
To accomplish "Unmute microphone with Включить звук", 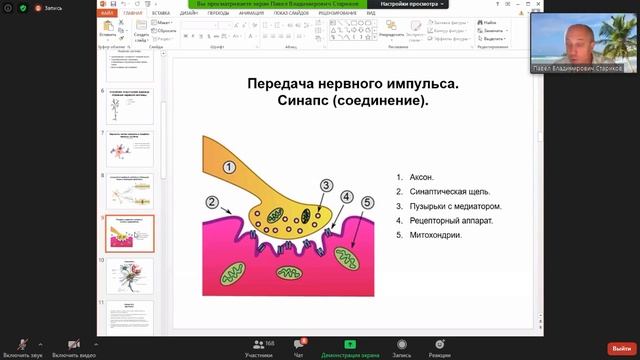I will 22,349.
